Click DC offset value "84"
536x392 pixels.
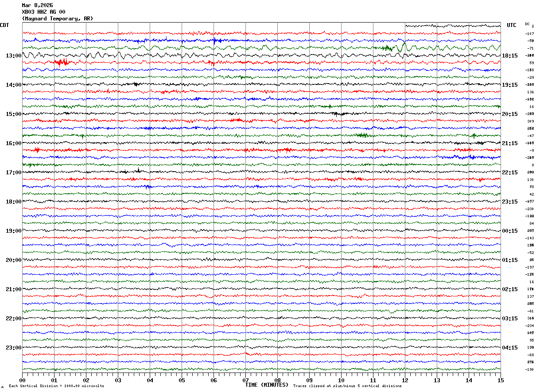point(532,223)
